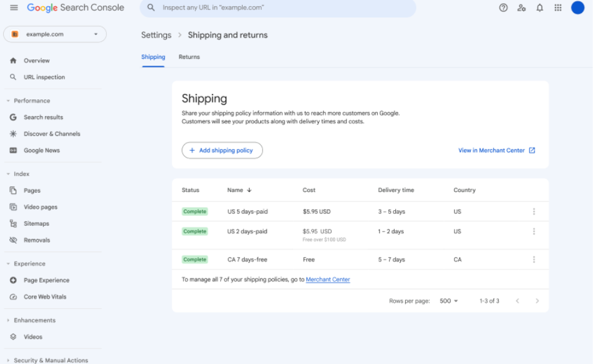Open the three-dot menu for US 2 days-paid

534,231
